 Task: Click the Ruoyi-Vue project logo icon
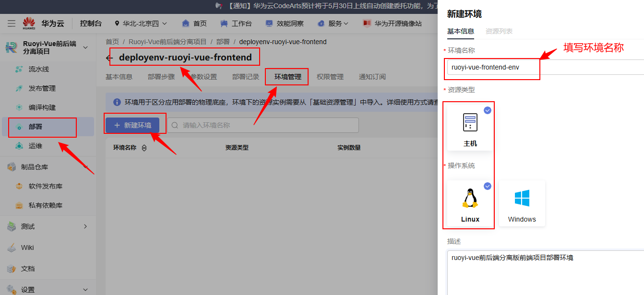pyautogui.click(x=11, y=47)
